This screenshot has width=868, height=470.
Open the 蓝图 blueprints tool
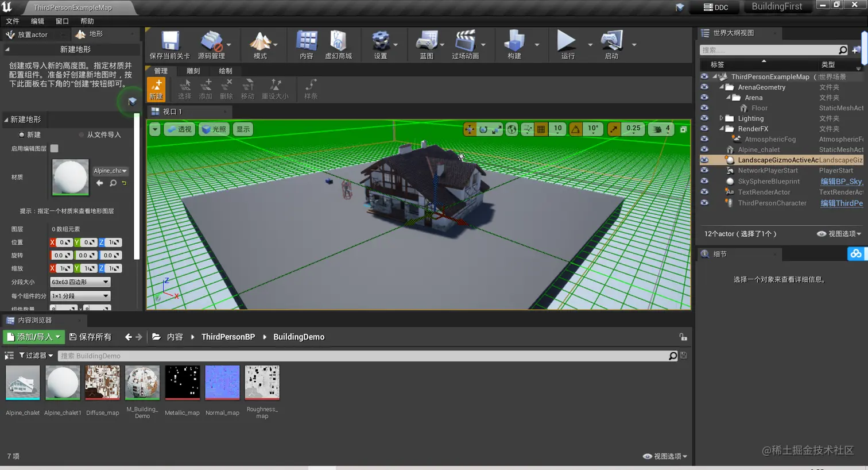(427, 45)
